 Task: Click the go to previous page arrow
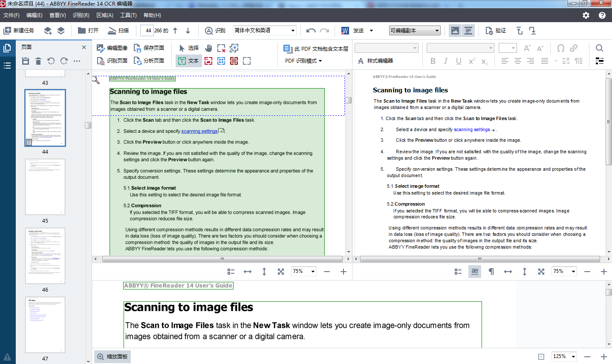pos(175,31)
